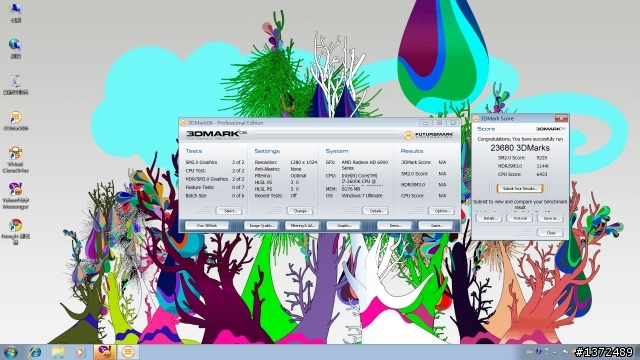This screenshot has height=360, width=640.
Task: Click Select under the Tests section
Action: 229,211
